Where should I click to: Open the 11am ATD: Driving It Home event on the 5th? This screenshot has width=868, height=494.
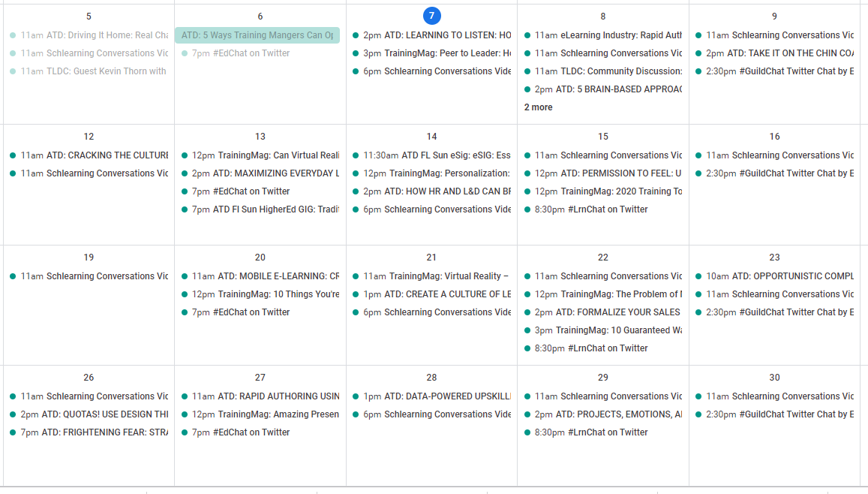point(89,35)
